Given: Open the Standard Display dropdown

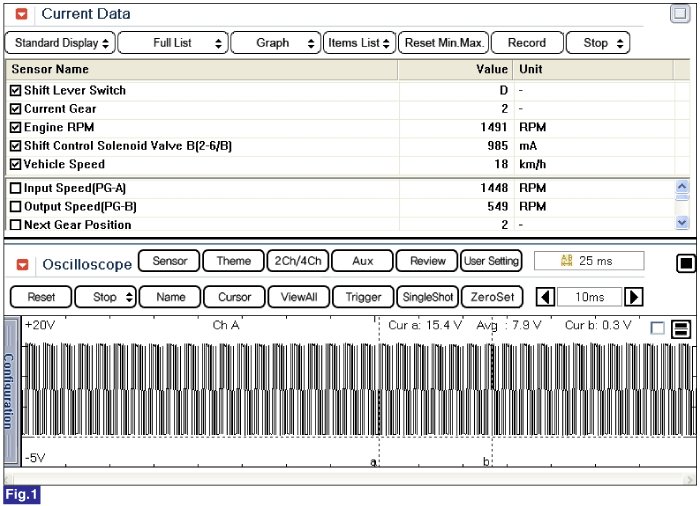Looking at the screenshot, I should (x=59, y=43).
